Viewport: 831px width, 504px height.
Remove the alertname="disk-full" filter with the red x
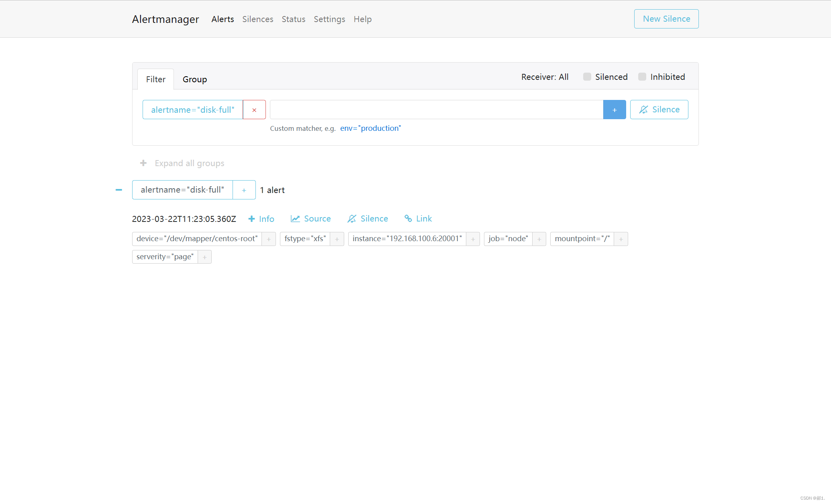click(x=254, y=110)
